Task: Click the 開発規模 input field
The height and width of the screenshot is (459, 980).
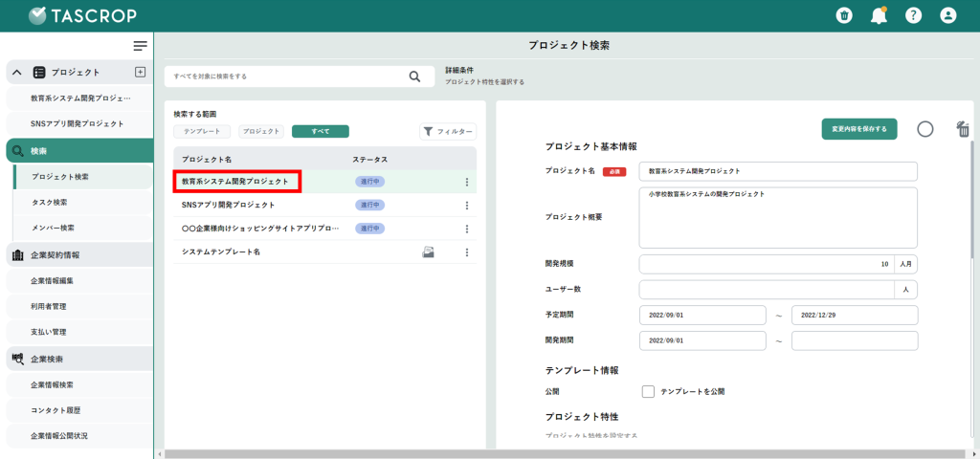Action: click(767, 264)
